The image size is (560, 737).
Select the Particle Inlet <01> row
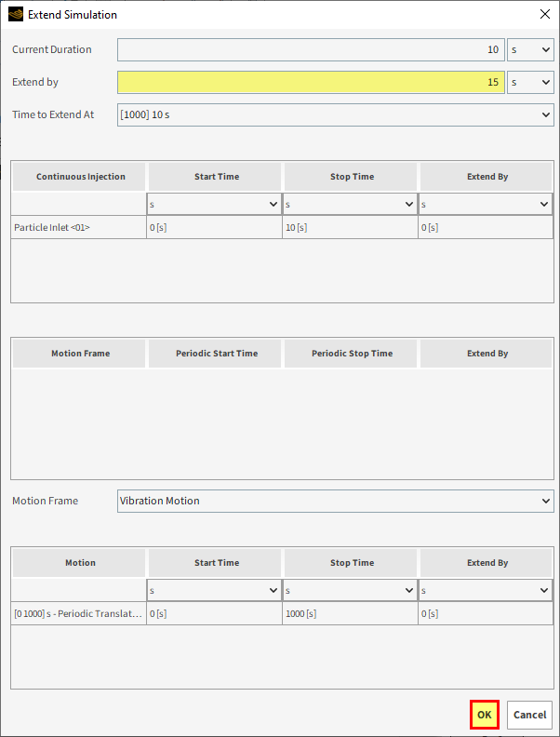click(282, 227)
